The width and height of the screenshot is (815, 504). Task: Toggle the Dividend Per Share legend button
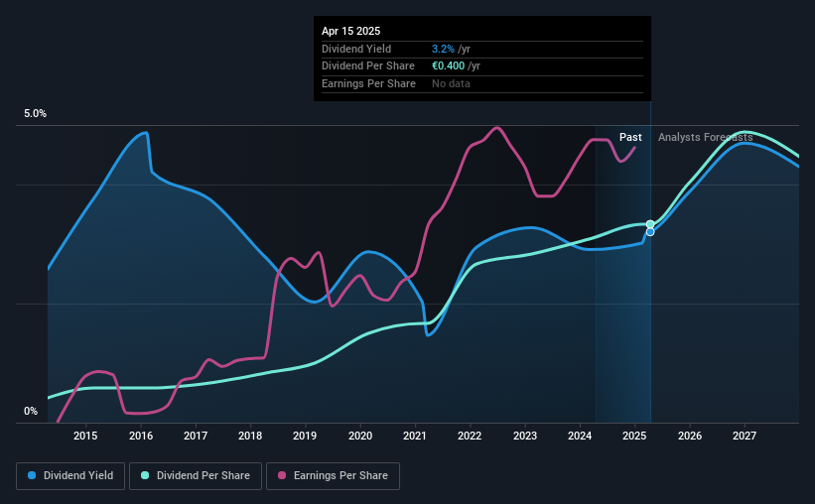click(196, 476)
